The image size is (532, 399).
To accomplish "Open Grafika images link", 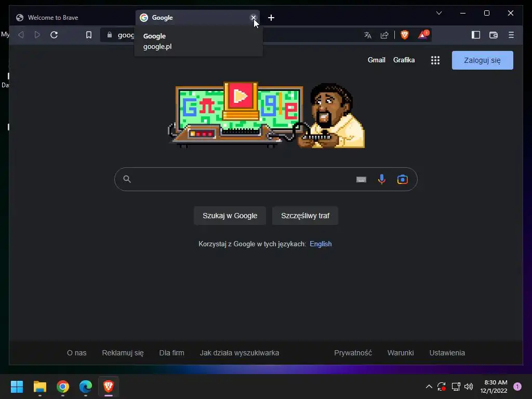I will click(x=404, y=60).
